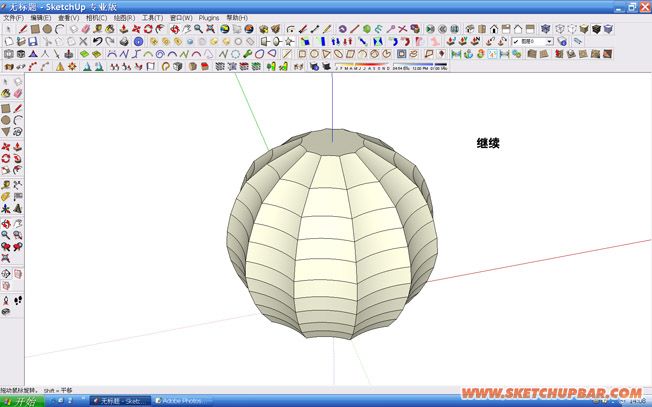652x407 pixels.
Task: Enable Shaded With Textures face style
Action: [x=596, y=29]
